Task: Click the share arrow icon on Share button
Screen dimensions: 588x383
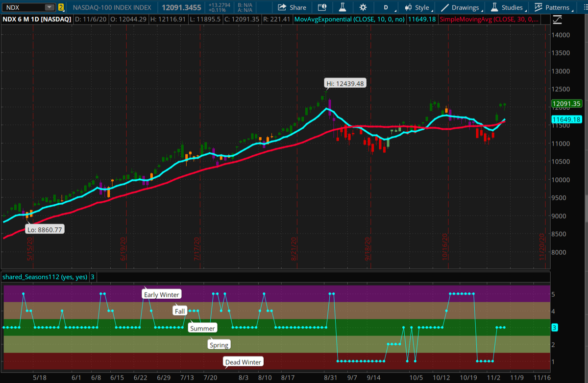Action: coord(282,7)
